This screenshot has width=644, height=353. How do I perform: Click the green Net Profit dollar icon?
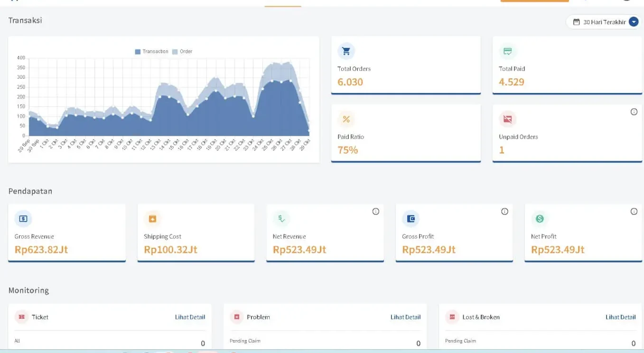click(x=540, y=219)
